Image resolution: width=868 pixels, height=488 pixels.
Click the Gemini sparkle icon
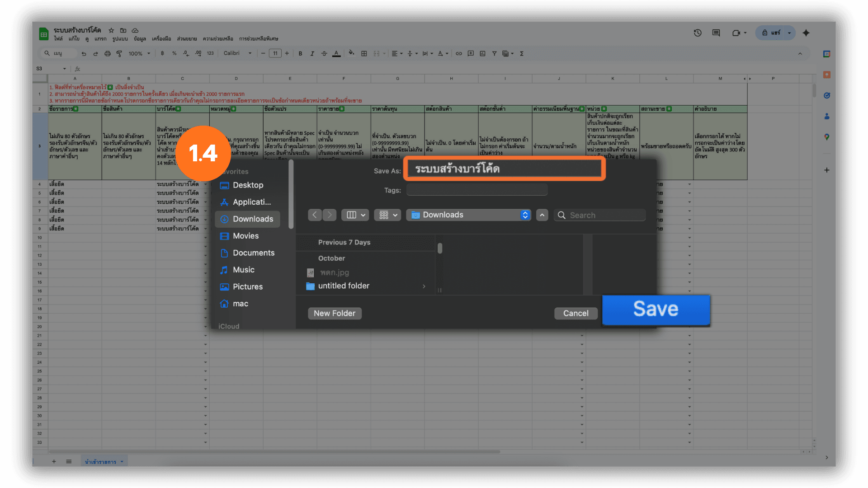pyautogui.click(x=806, y=33)
